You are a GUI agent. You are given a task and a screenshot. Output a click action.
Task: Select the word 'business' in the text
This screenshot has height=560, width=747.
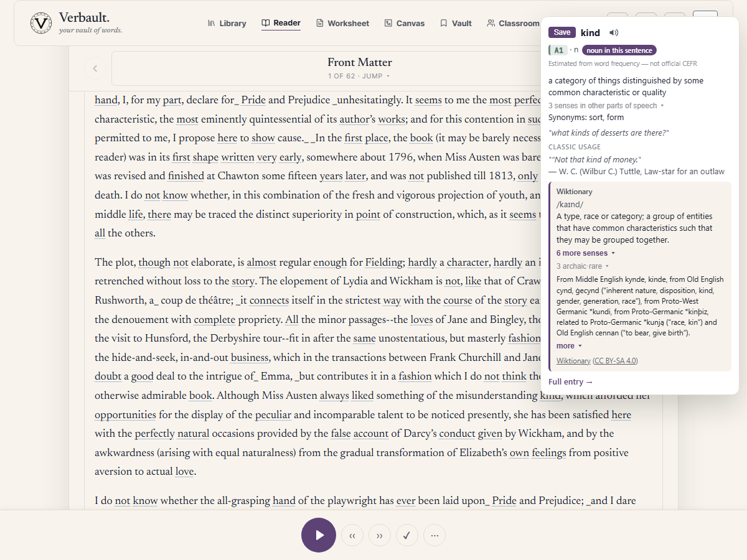click(x=250, y=358)
